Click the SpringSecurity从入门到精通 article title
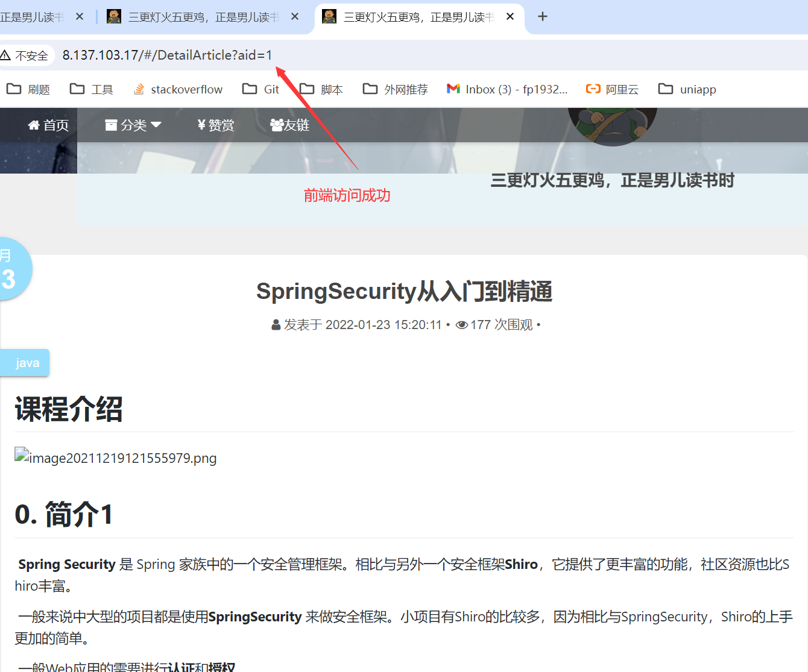 pos(404,291)
